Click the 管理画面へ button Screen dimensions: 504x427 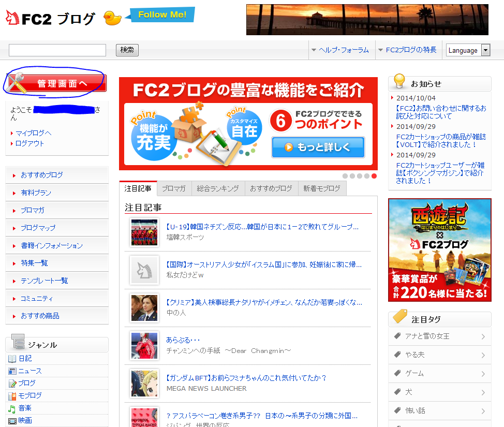pyautogui.click(x=57, y=83)
